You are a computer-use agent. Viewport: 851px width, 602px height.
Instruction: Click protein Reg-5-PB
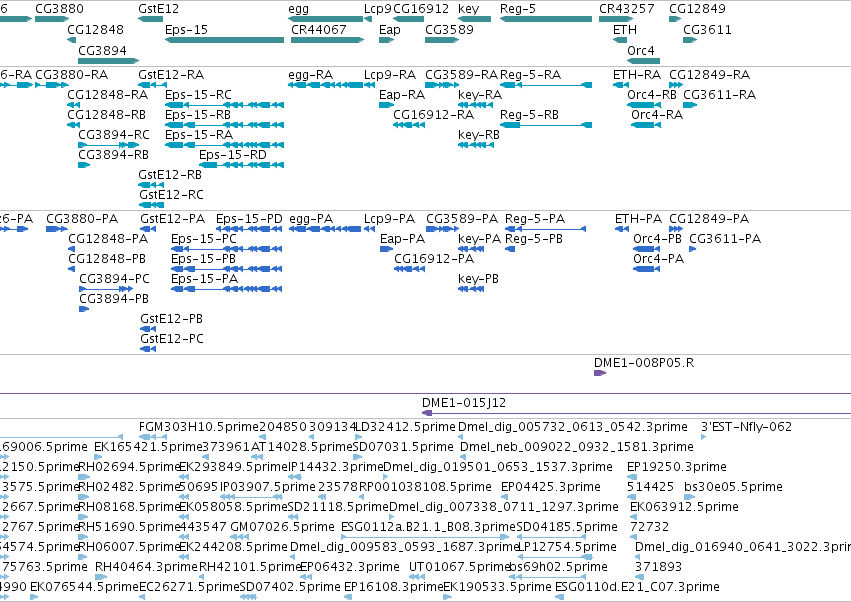tap(534, 238)
